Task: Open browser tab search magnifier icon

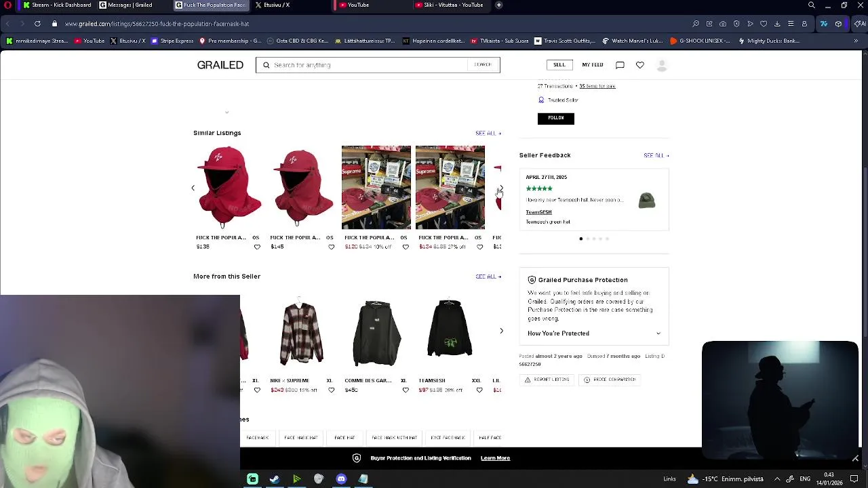Action: (x=812, y=5)
